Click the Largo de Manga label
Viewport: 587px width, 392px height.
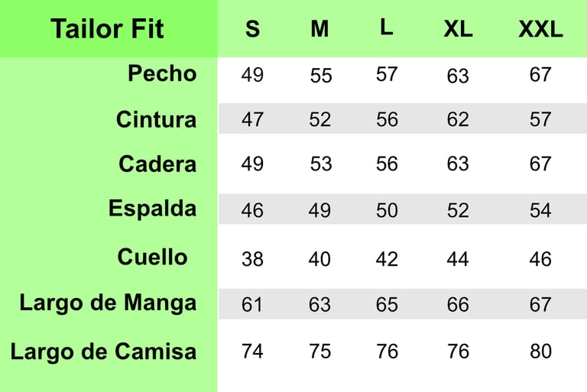pyautogui.click(x=108, y=303)
